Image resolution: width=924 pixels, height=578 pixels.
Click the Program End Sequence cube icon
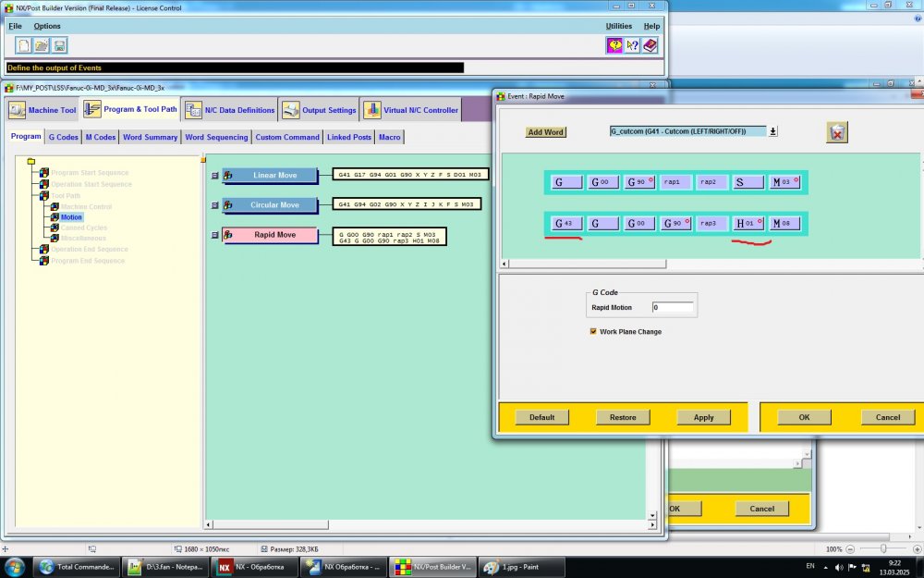44,260
